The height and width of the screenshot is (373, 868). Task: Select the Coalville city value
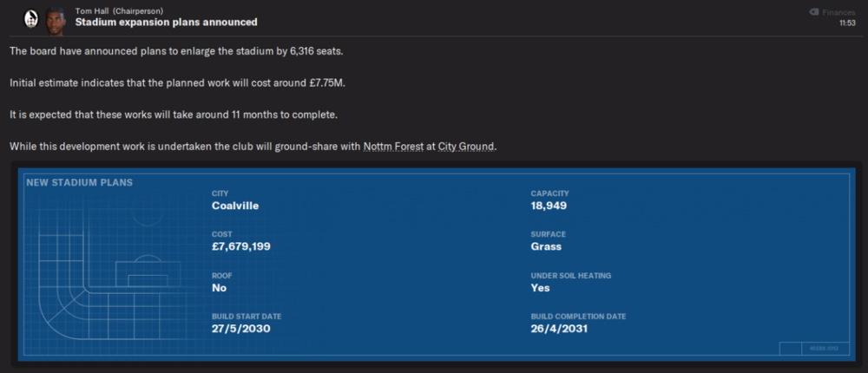[x=235, y=206]
